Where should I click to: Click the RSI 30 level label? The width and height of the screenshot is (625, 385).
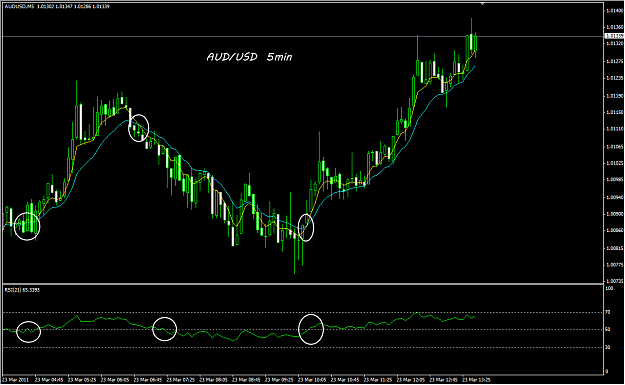pyautogui.click(x=608, y=348)
